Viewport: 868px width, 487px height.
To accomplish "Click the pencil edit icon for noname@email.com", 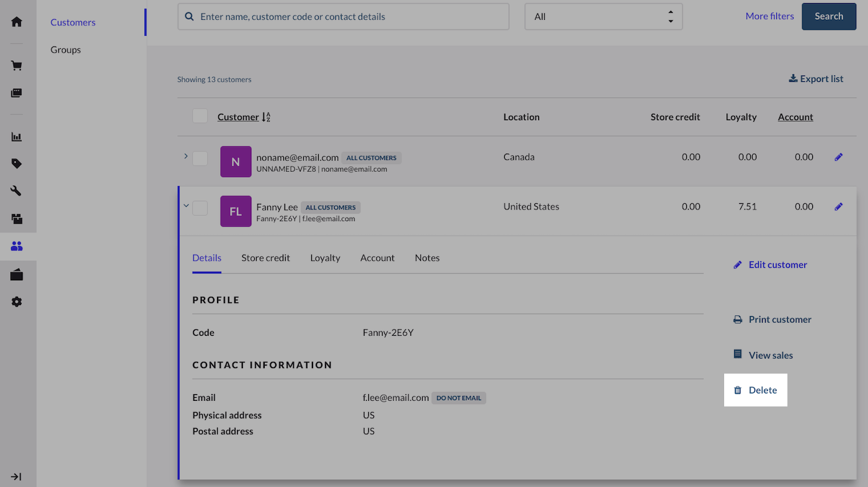I will point(838,157).
